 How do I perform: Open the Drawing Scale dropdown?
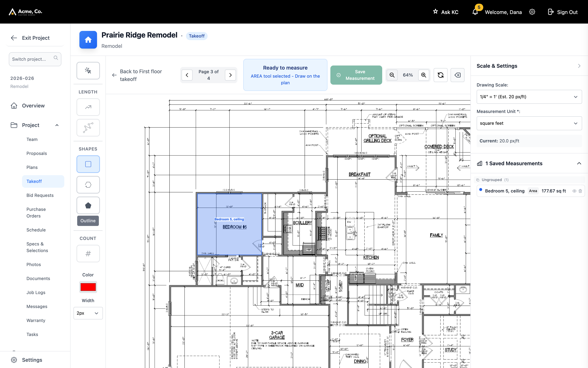coord(529,97)
